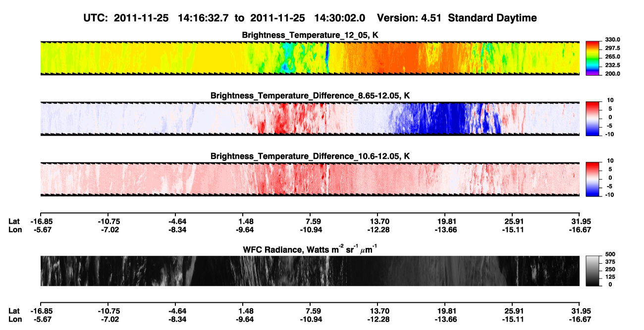644x330 pixels.
Task: Click the 10.6-12.05 difference image strip
Action: (310, 179)
